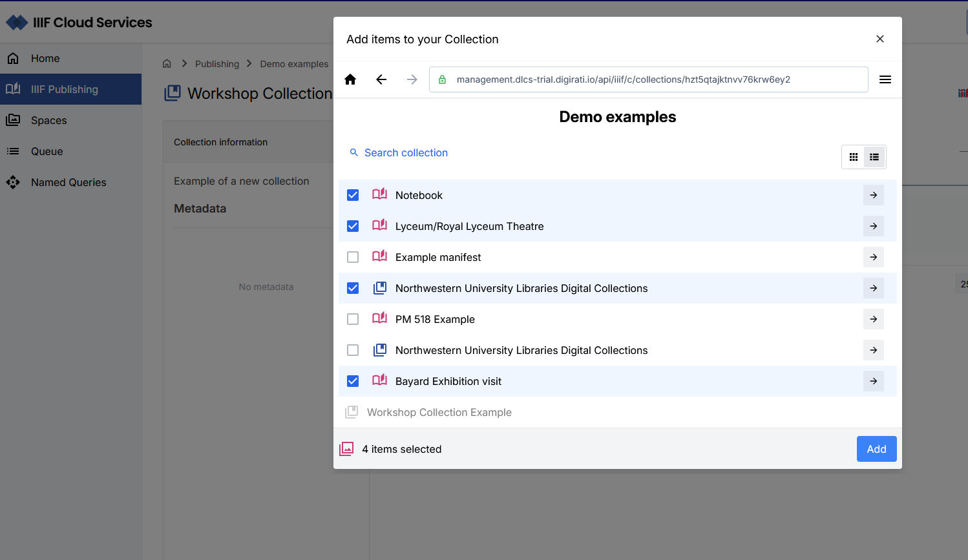Click the Notebook item title
Viewport: 968px width, 560px height.
[x=419, y=195]
